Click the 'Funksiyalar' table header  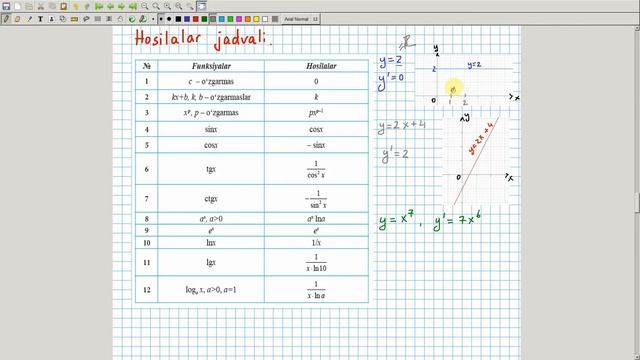pyautogui.click(x=211, y=66)
